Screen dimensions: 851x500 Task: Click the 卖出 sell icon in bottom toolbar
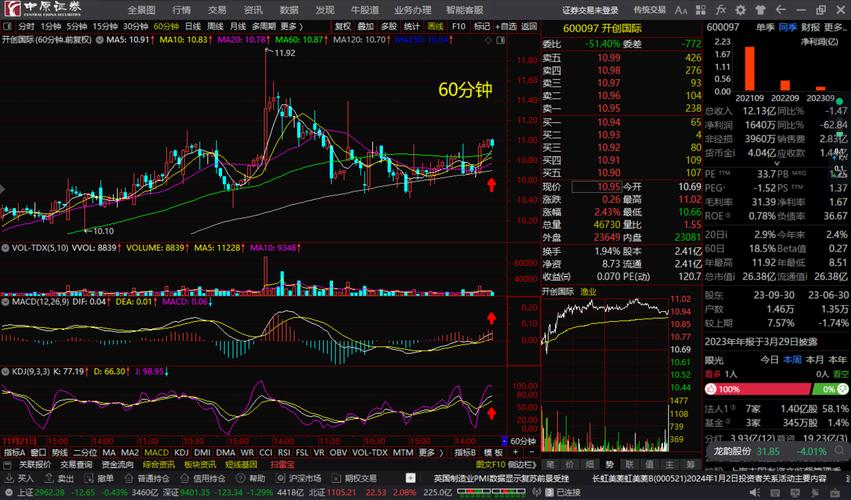tap(49, 478)
